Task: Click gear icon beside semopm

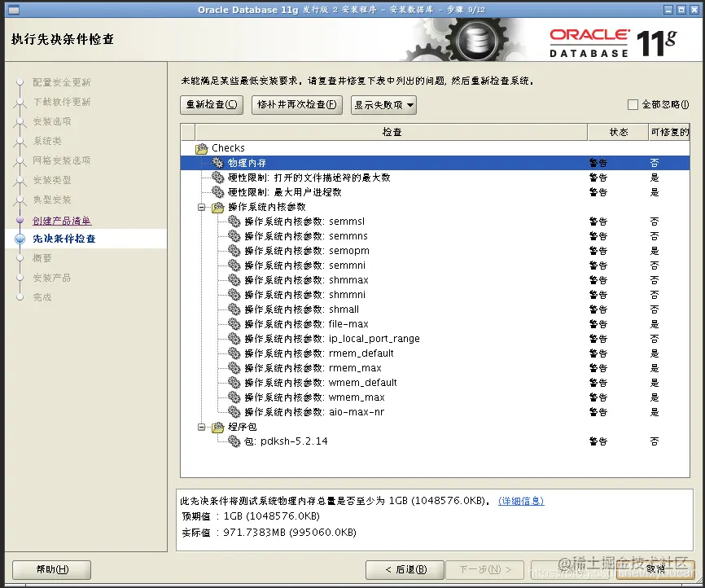Action: coord(234,251)
